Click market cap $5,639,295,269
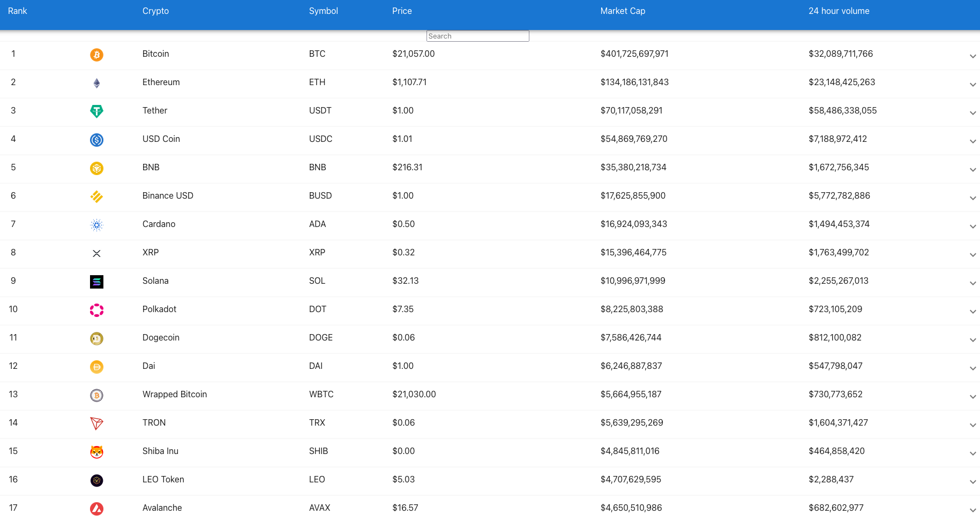The image size is (980, 522). (x=632, y=422)
